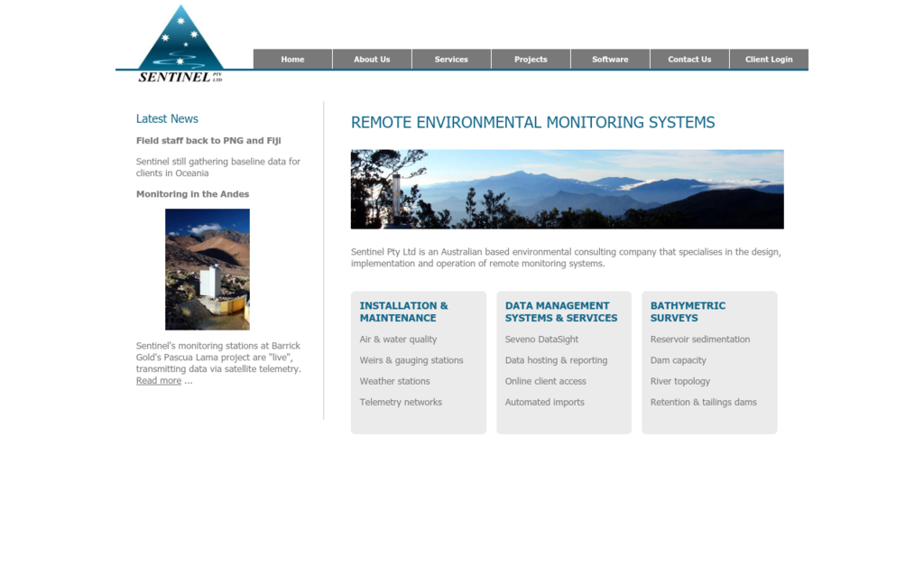
Task: Choose Reservoir sedimentation item
Action: [700, 340]
